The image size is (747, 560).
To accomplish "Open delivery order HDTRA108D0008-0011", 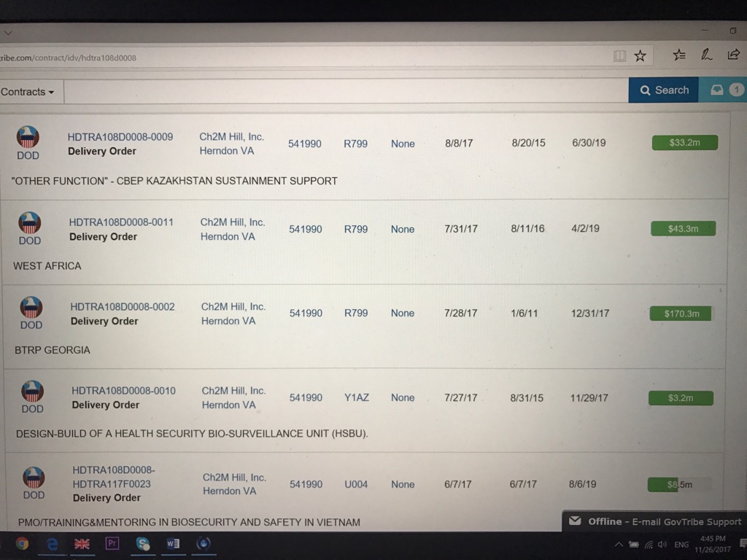I will pos(121,222).
